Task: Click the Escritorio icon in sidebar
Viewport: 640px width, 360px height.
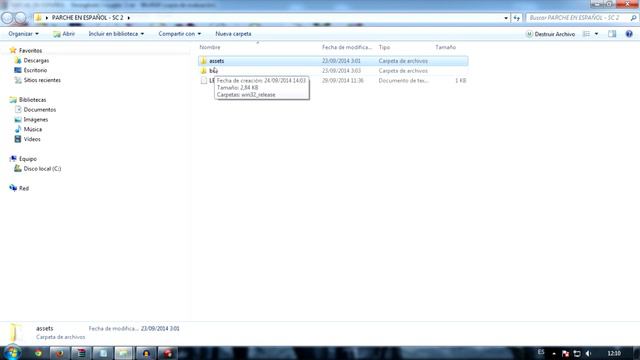Action: (18, 70)
